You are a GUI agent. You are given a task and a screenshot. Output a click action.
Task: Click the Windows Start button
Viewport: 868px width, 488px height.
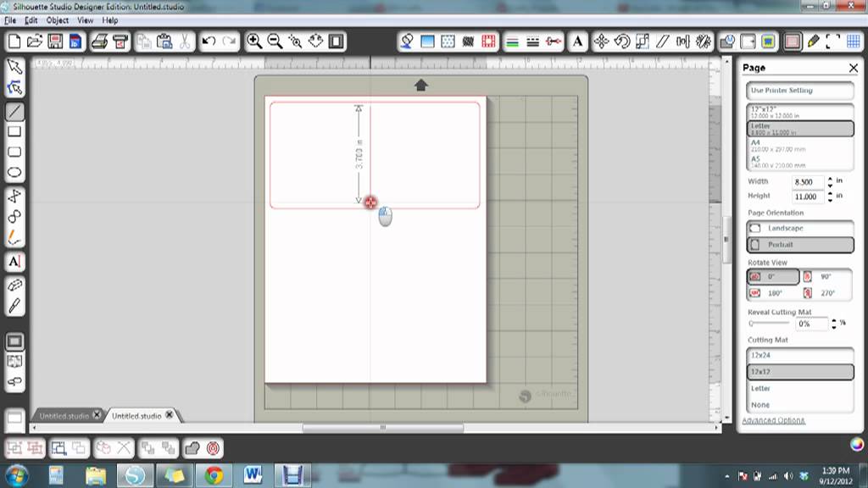17,476
